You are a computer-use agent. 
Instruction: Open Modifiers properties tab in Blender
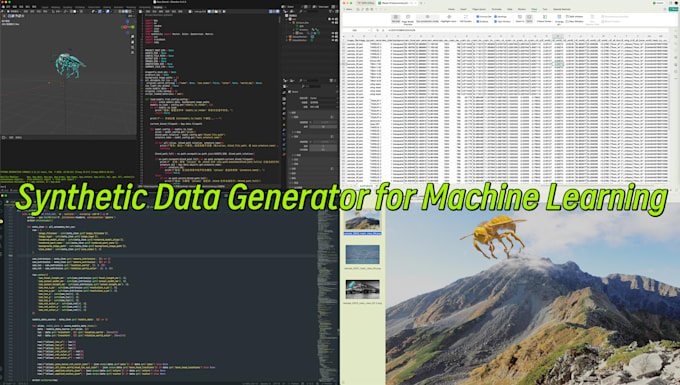(x=284, y=130)
